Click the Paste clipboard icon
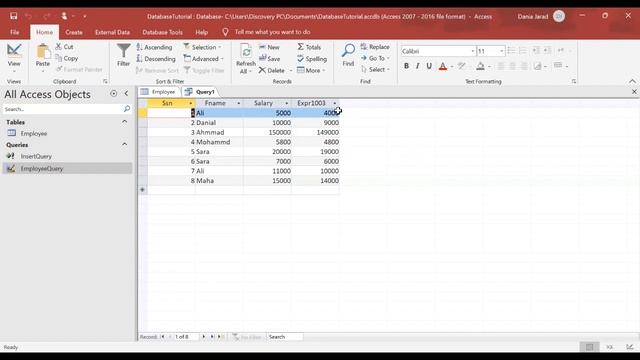The image size is (640, 360). tap(42, 57)
